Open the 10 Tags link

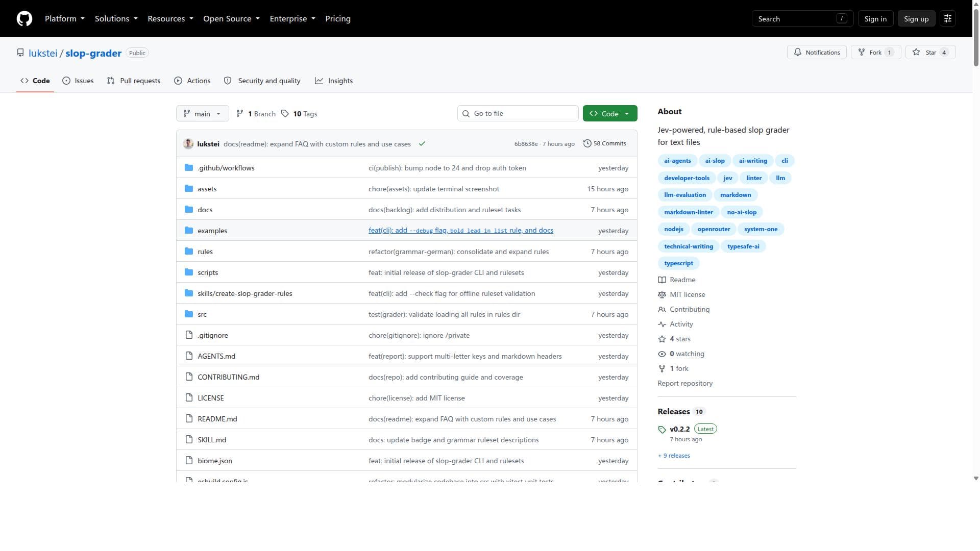click(300, 114)
